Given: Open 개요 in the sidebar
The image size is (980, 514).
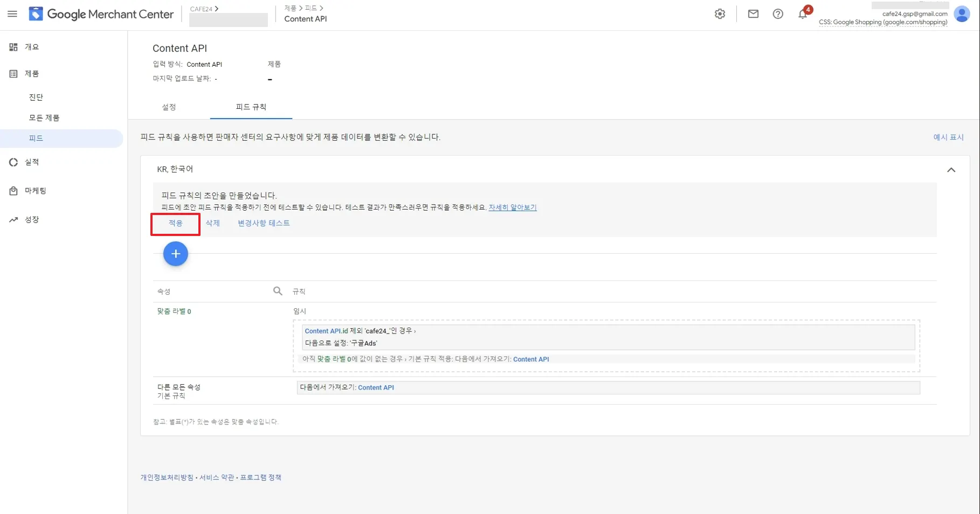Looking at the screenshot, I should 32,47.
